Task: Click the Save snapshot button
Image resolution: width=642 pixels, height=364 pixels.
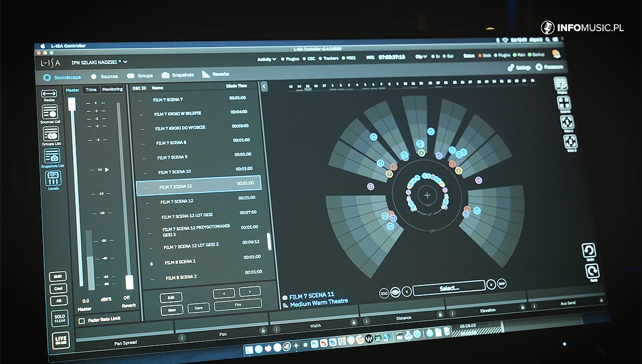Action: click(199, 308)
